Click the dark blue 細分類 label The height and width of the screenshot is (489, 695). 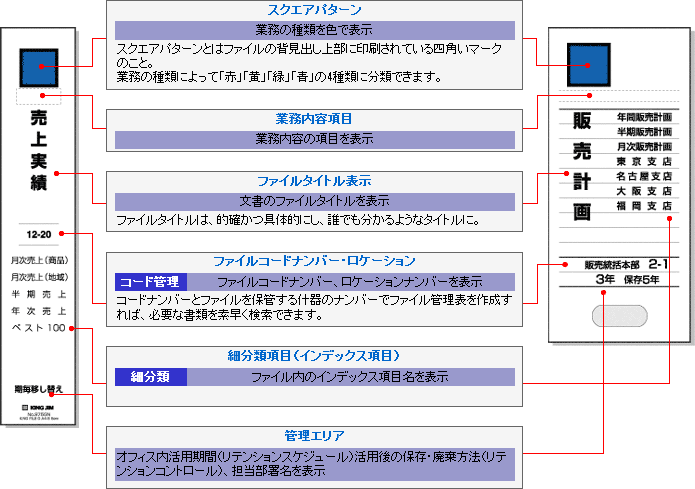[x=151, y=377]
